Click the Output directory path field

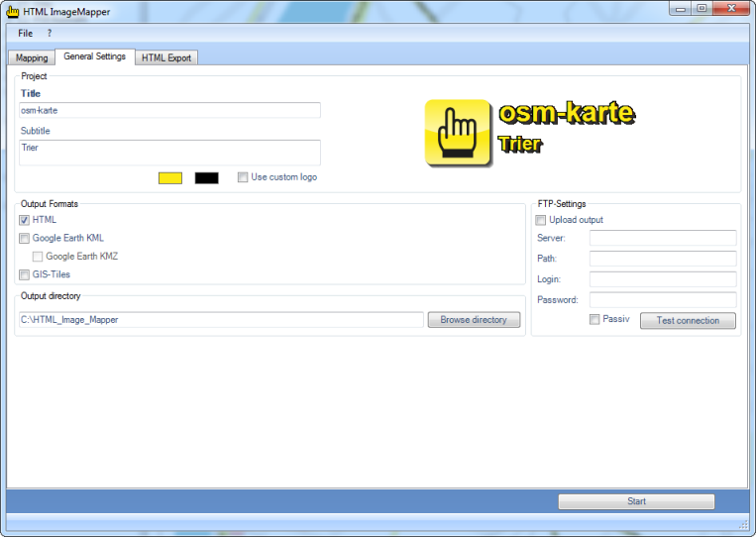[x=221, y=320]
